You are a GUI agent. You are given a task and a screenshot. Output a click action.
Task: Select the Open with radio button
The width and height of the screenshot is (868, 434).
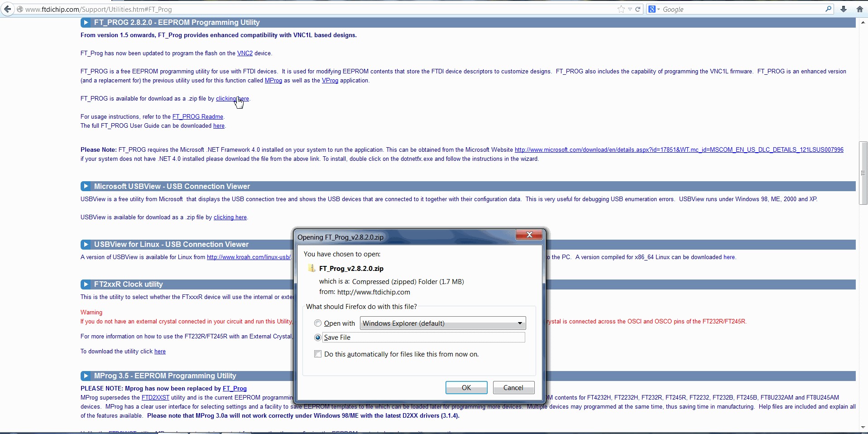tap(318, 323)
